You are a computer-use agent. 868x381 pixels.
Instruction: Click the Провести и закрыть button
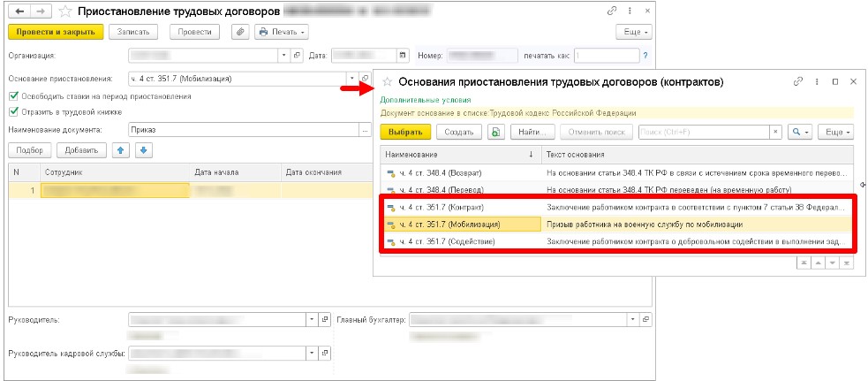click(56, 32)
